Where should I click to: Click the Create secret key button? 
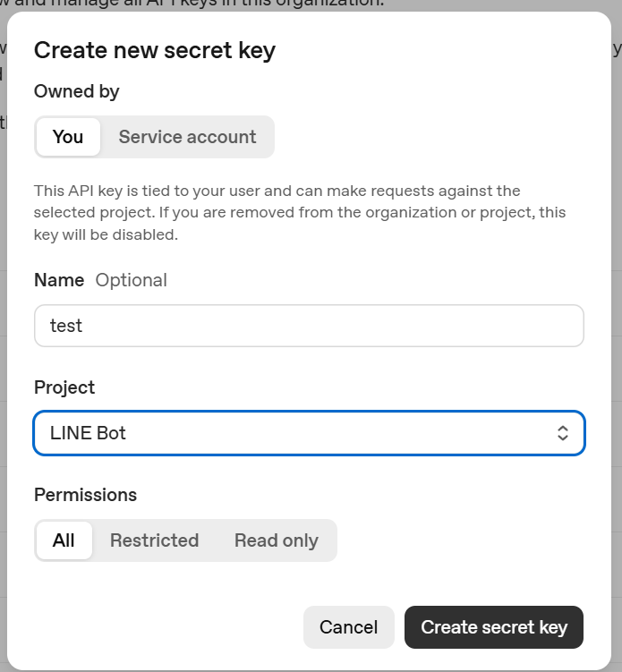coord(494,627)
